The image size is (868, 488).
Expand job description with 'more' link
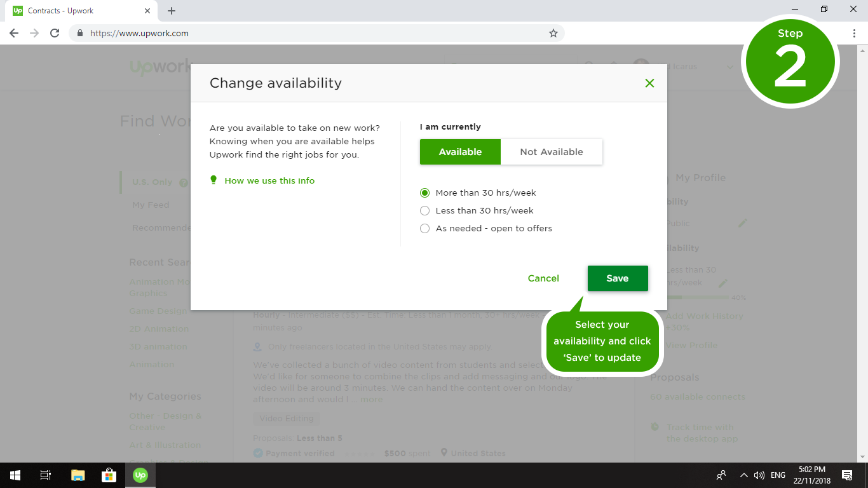point(372,400)
